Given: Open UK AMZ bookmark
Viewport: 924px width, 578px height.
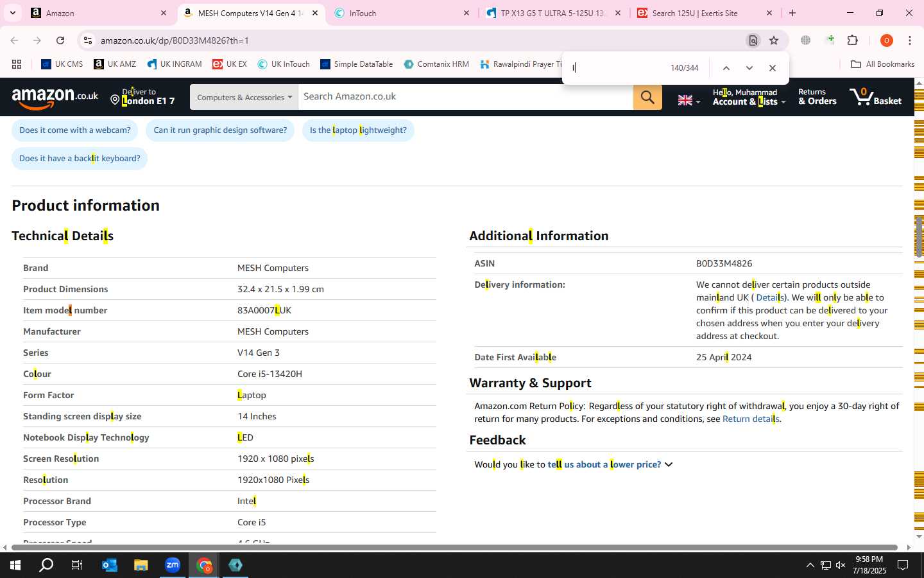Looking at the screenshot, I should pyautogui.click(x=115, y=64).
